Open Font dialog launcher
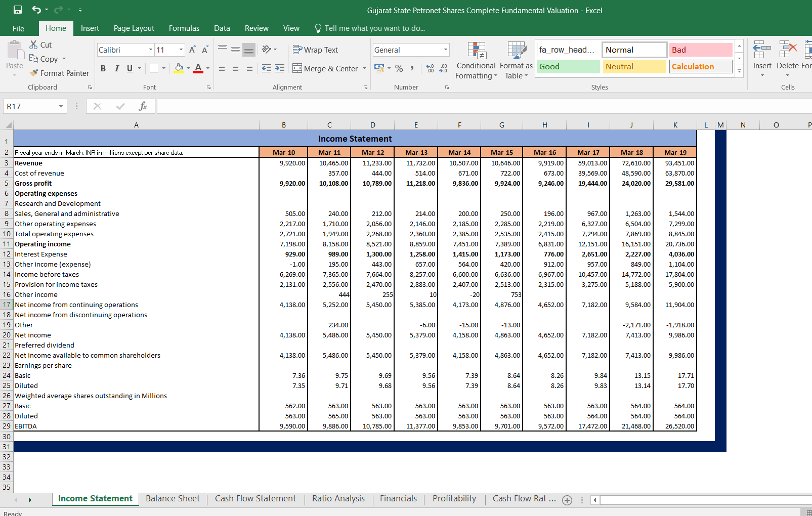This screenshot has height=516, width=812. point(208,88)
